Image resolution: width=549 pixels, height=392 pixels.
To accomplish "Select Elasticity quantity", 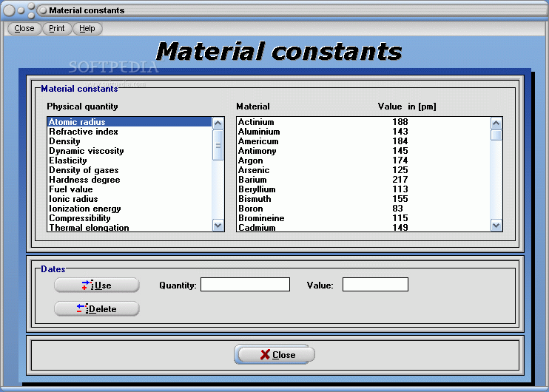I will 129,160.
